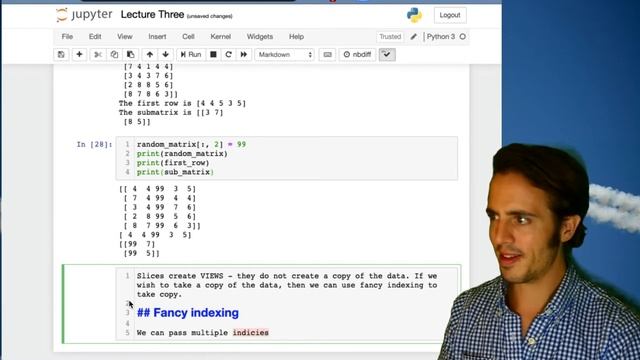Open the cell type Markdown dropdown

pyautogui.click(x=284, y=54)
